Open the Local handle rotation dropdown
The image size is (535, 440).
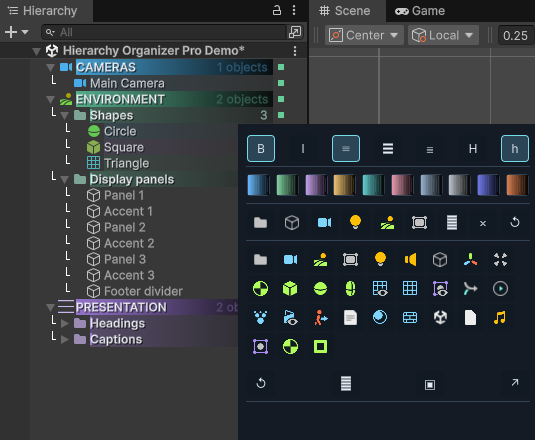coord(443,35)
